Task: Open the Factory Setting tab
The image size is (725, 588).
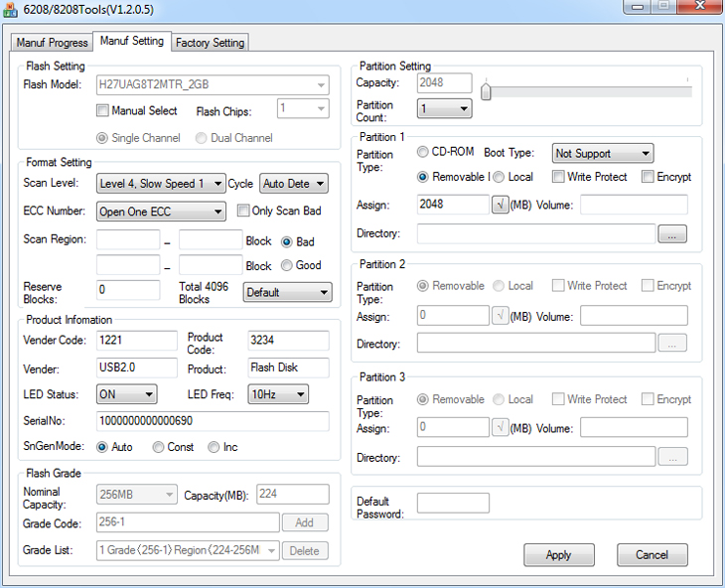Action: tap(210, 43)
